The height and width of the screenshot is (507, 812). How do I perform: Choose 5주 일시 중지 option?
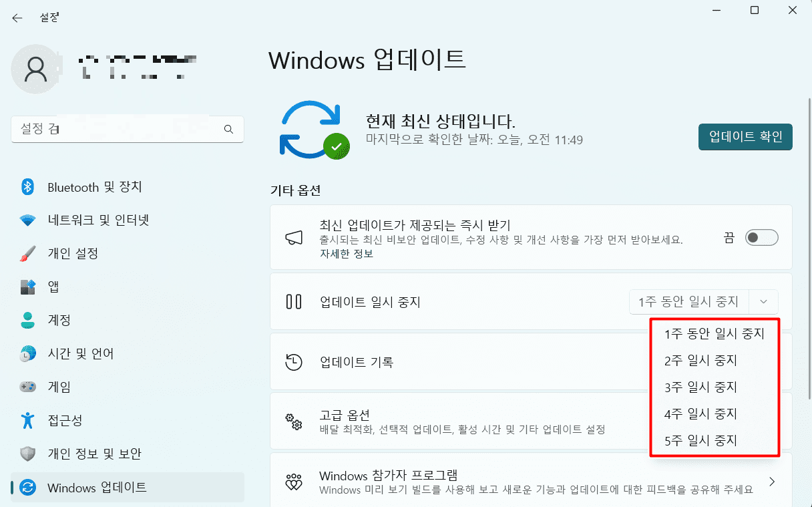(x=715, y=440)
